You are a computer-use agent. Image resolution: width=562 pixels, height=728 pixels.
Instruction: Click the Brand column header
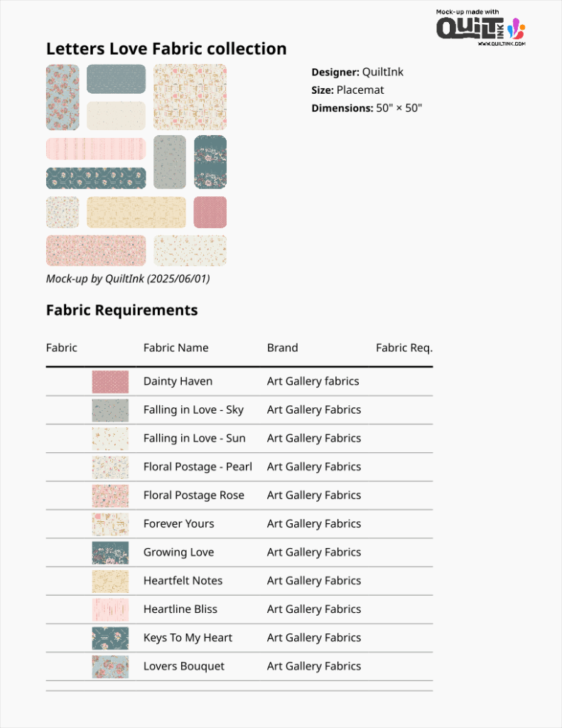282,348
